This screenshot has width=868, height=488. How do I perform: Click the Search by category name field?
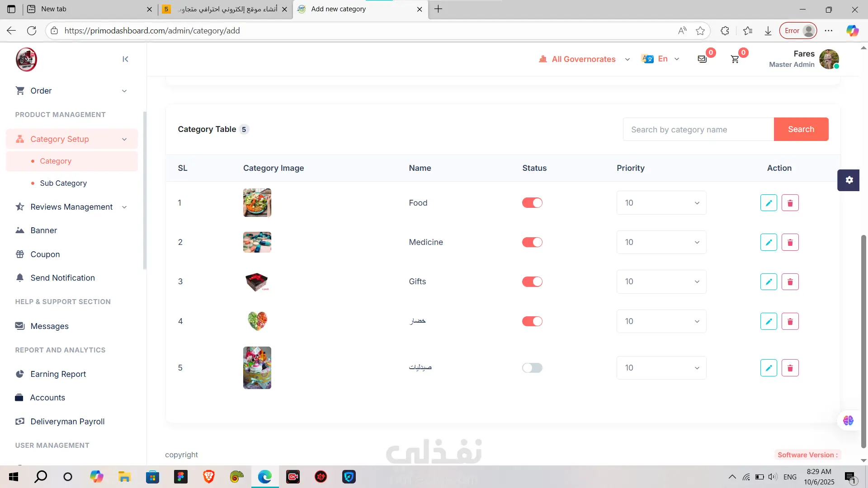click(x=698, y=130)
